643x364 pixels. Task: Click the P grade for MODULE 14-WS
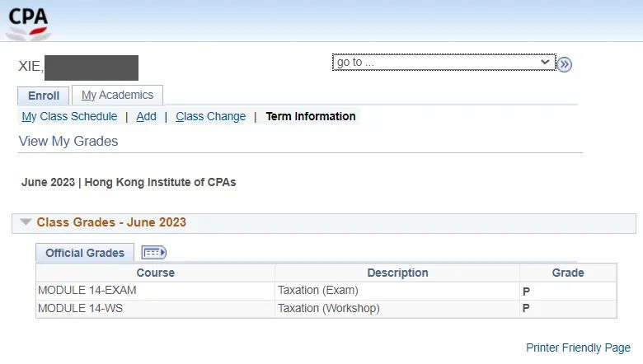coord(526,308)
